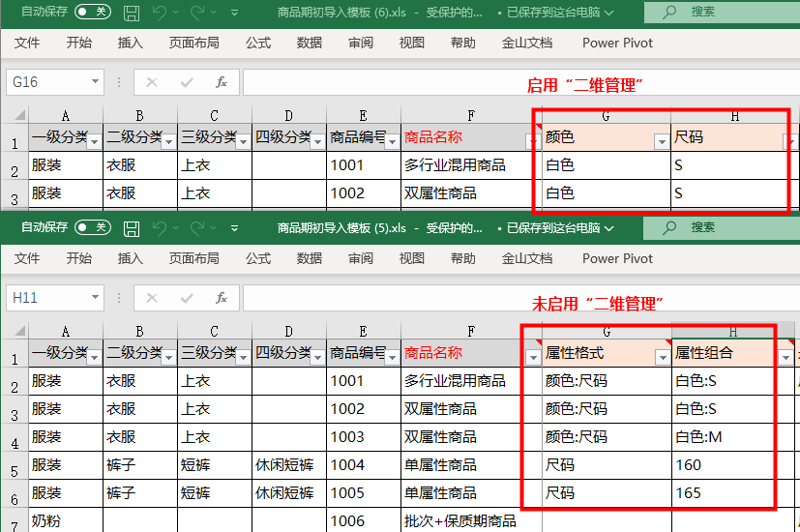This screenshot has height=532, width=800.
Task: Open 商品名称 filter dropdown in bottom sheet
Action: 533,358
